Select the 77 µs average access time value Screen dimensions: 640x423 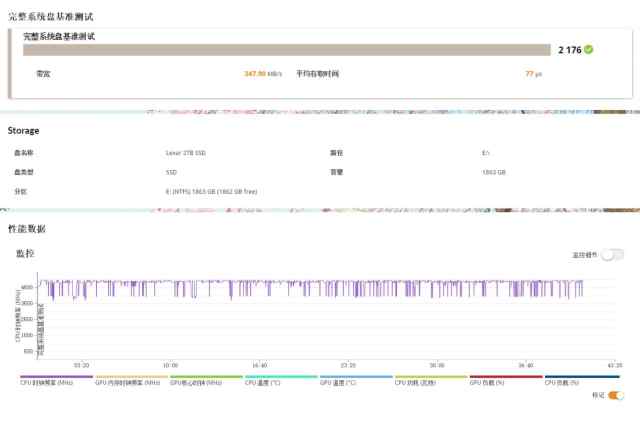(x=533, y=73)
